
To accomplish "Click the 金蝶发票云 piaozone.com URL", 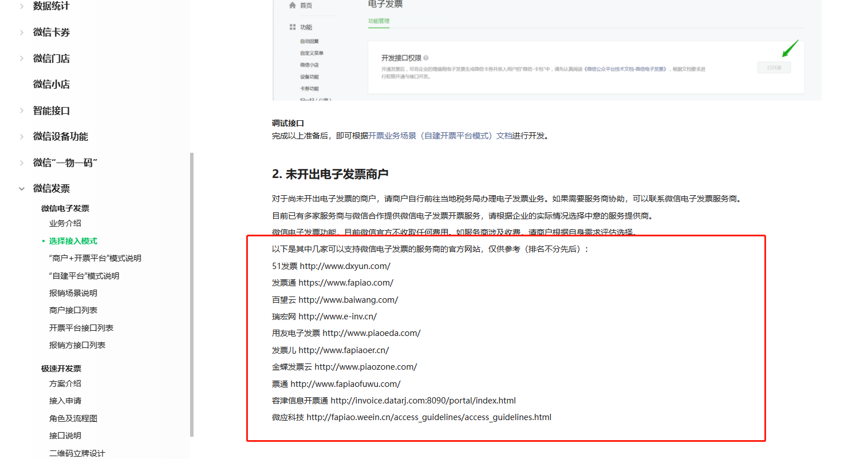I will coord(366,367).
